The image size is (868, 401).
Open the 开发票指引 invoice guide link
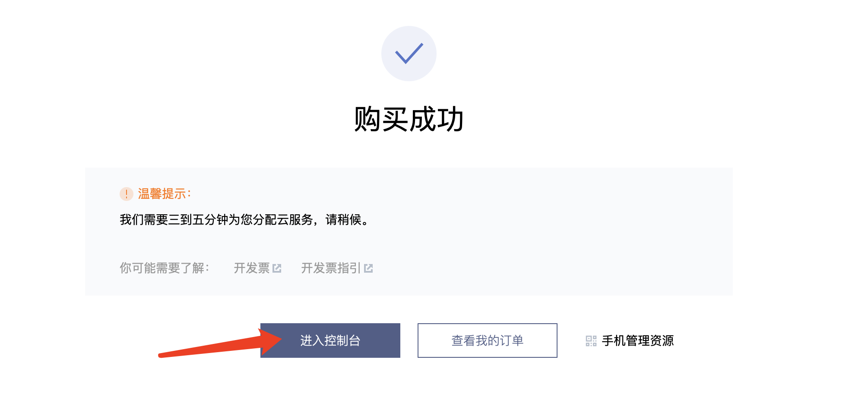pos(331,268)
